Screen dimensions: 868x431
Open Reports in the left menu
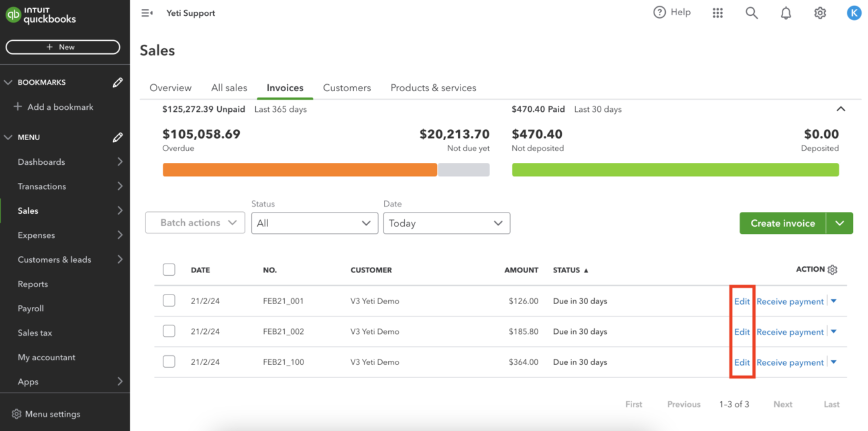pos(33,284)
